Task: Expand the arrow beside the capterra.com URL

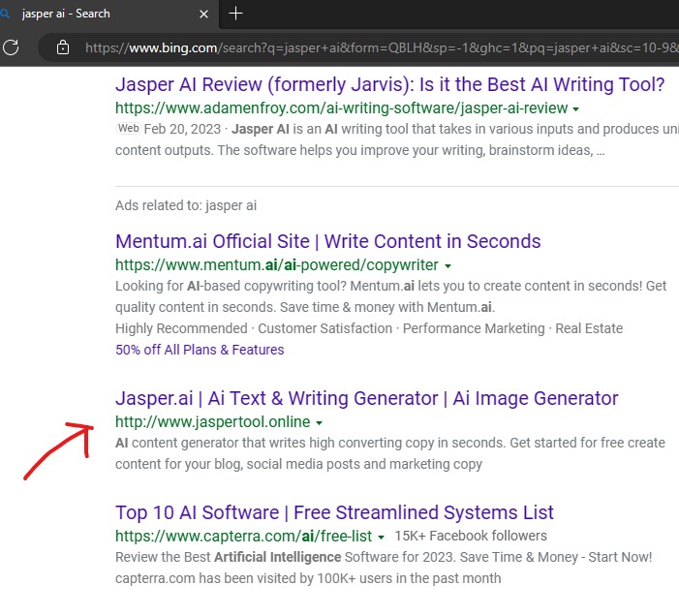Action: pyautogui.click(x=381, y=538)
